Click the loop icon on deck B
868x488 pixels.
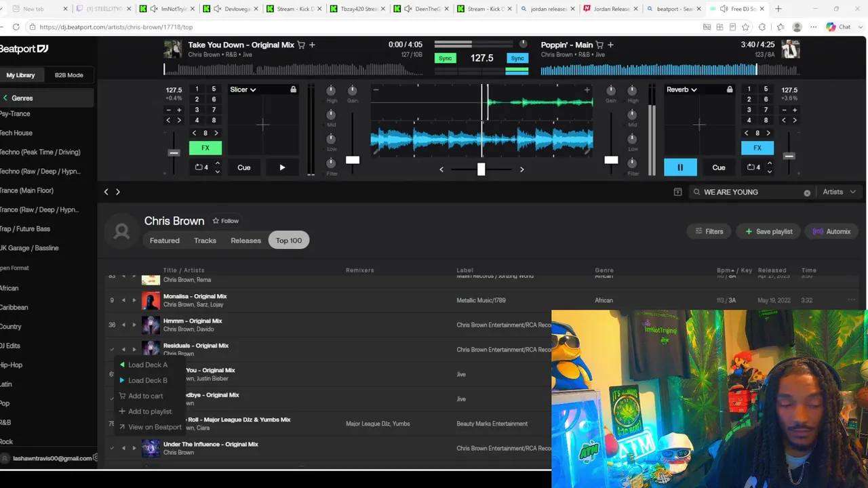pos(750,167)
